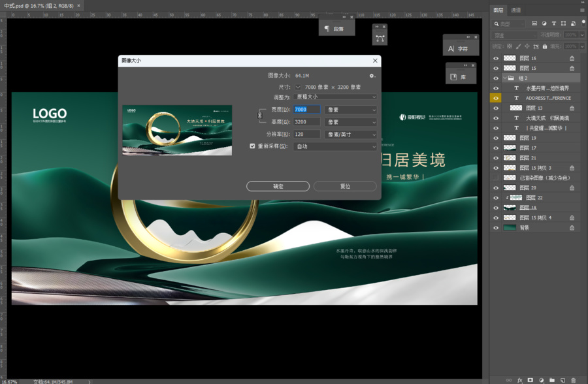Hide layer 图层 16

coord(496,58)
